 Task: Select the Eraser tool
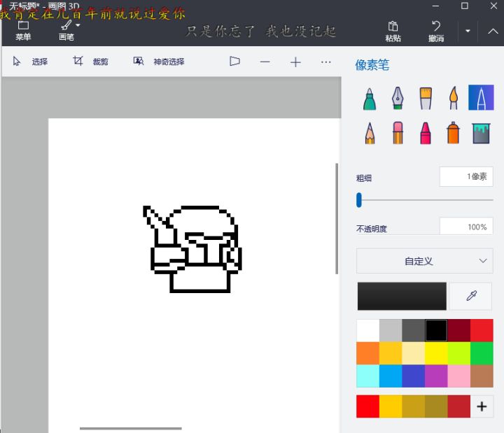(x=398, y=133)
